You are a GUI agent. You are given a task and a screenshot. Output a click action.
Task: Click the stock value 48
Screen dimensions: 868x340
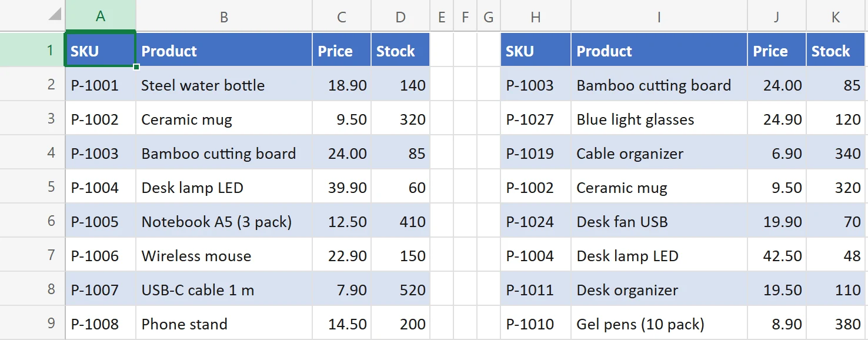(836, 255)
